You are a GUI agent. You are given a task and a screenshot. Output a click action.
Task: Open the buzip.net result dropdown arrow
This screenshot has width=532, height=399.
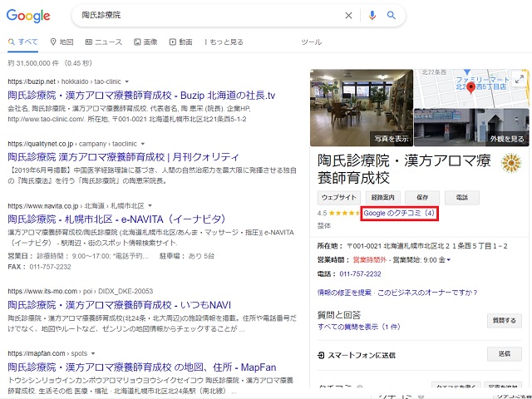coord(127,81)
